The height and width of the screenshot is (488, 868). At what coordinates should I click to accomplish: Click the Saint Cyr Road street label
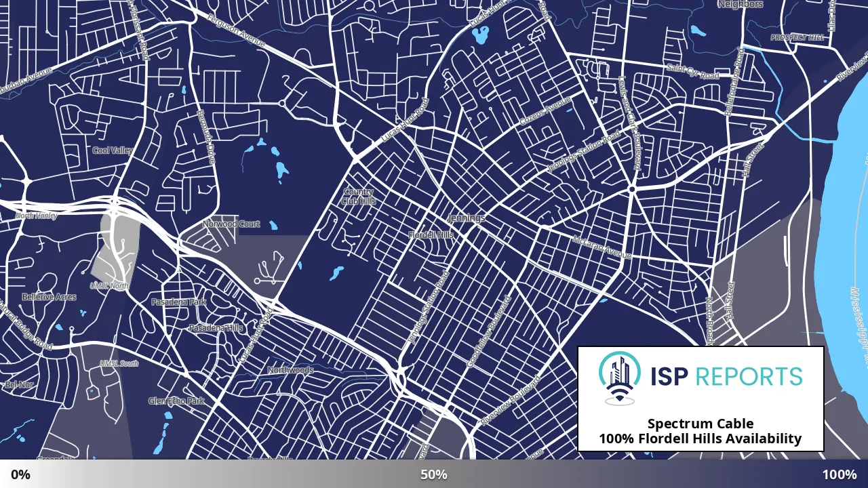pyautogui.click(x=692, y=71)
